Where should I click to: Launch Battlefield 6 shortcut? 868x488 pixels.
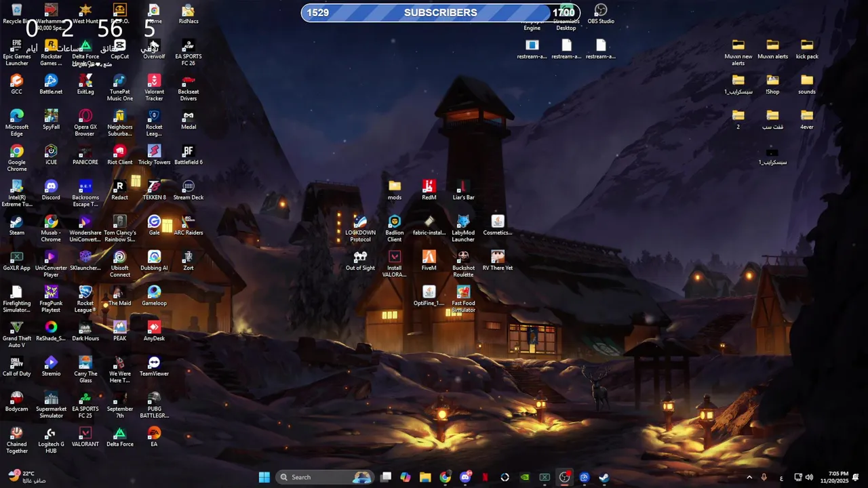pos(189,155)
